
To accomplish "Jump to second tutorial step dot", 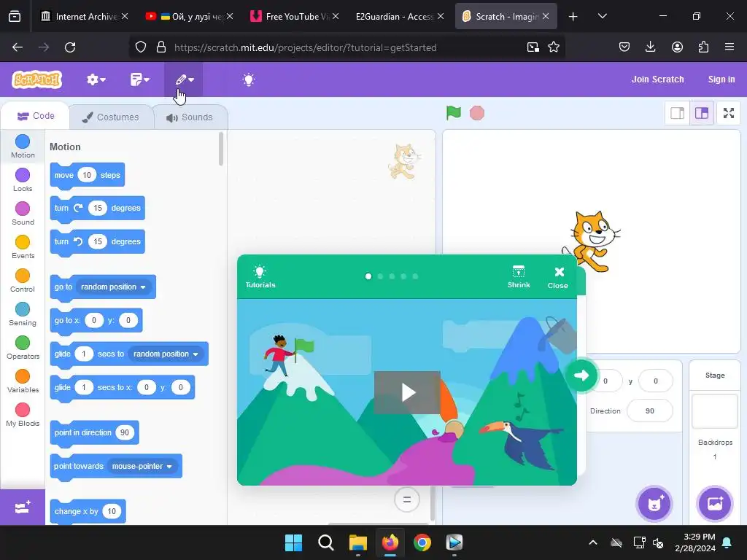I will click(x=380, y=276).
